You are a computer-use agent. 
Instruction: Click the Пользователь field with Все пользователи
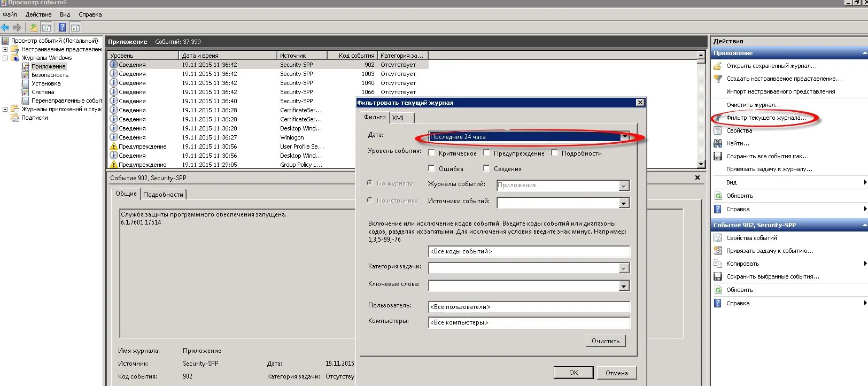(x=529, y=307)
